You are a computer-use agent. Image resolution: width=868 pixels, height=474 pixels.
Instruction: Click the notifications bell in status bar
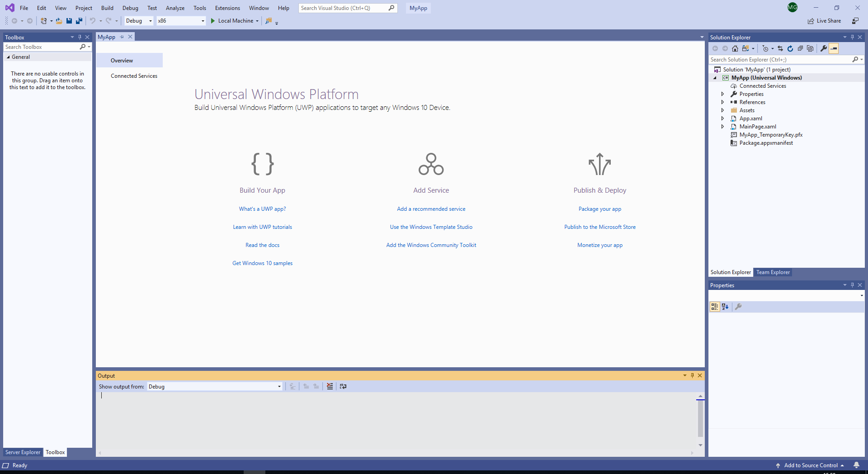[856, 465]
